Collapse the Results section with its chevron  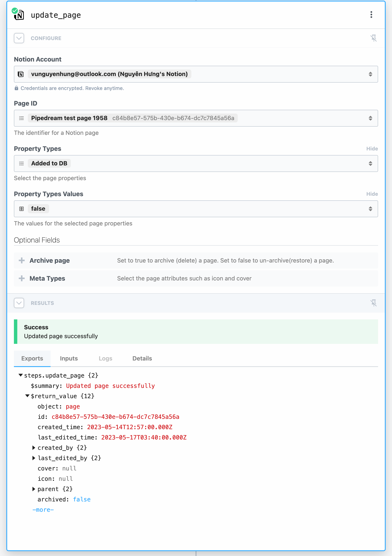click(x=19, y=303)
